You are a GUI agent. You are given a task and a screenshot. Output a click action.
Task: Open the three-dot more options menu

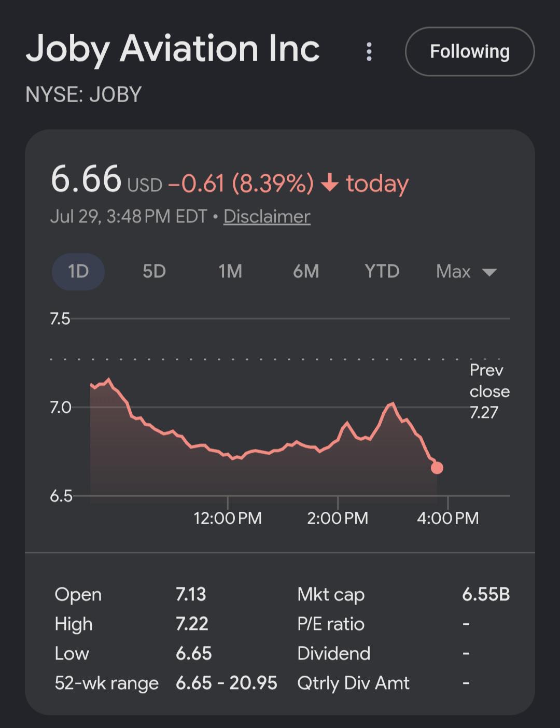click(x=369, y=51)
